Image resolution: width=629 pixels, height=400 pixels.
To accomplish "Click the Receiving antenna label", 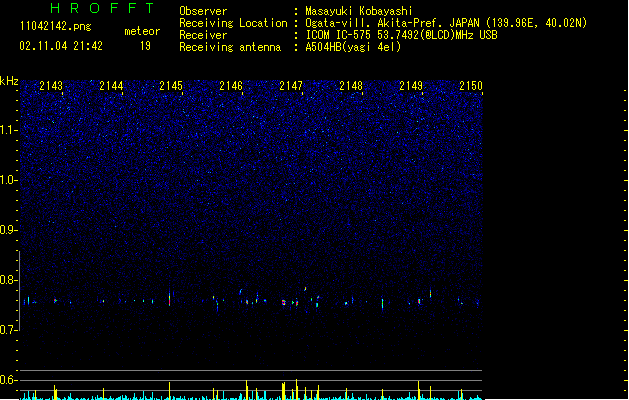I will tap(230, 47).
